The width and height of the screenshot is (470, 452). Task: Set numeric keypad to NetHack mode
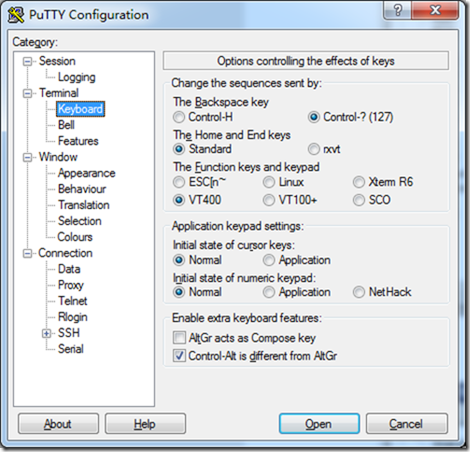click(382, 292)
